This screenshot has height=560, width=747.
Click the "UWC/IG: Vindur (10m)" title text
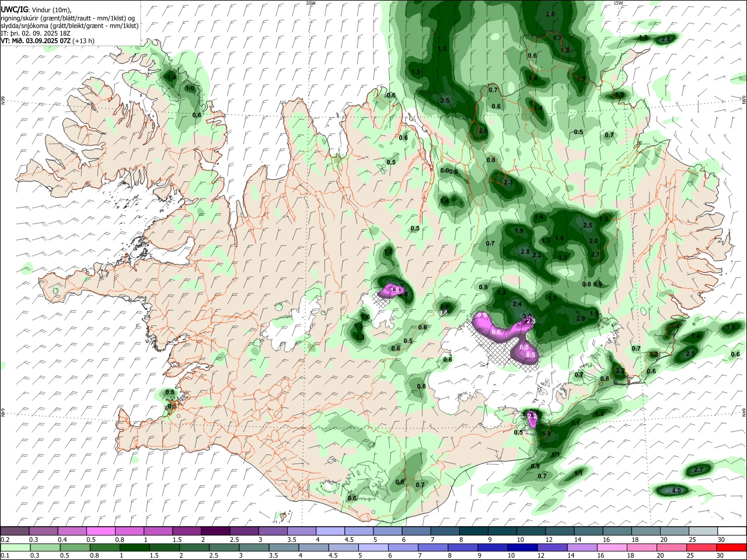click(x=36, y=10)
